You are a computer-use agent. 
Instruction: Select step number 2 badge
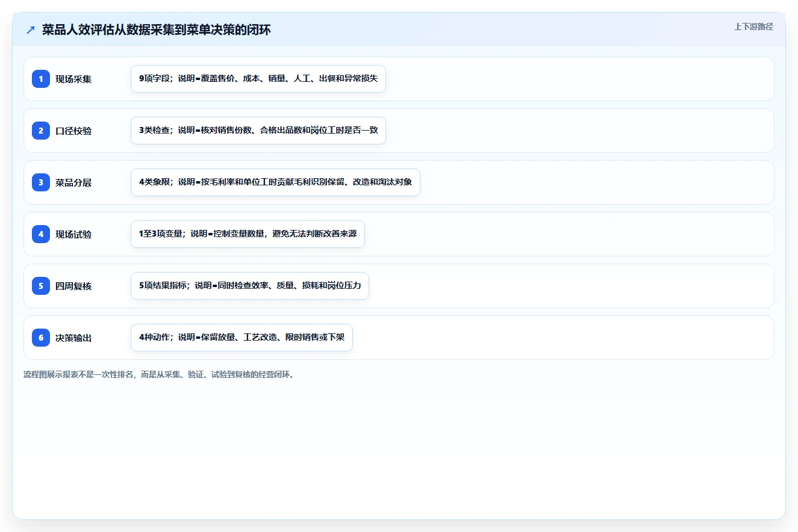(x=41, y=131)
